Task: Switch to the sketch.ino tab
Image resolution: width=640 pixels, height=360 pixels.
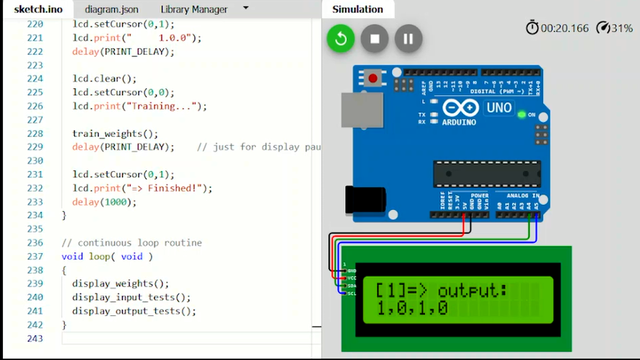Action: pyautogui.click(x=38, y=9)
